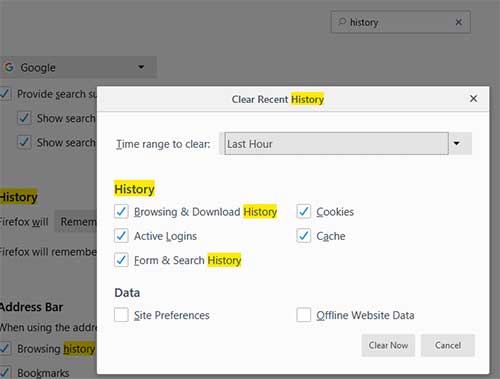Screen dimensions: 500x379
Task: Click the Google logo icon
Action: click(x=9, y=67)
